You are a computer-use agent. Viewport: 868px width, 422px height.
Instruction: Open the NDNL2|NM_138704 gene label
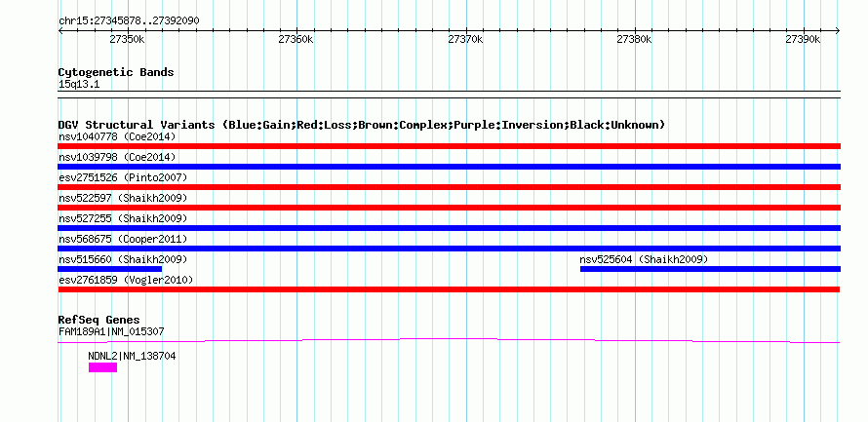tap(132, 356)
